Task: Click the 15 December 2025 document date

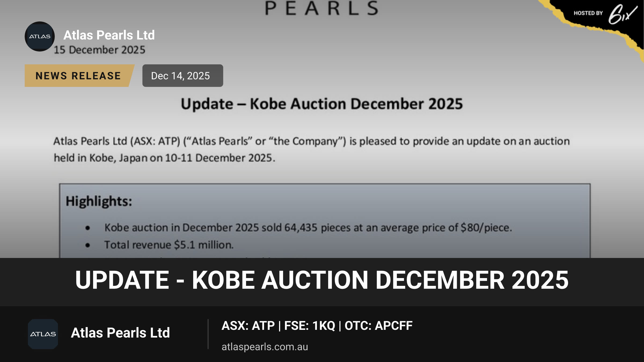Action: coord(100,50)
